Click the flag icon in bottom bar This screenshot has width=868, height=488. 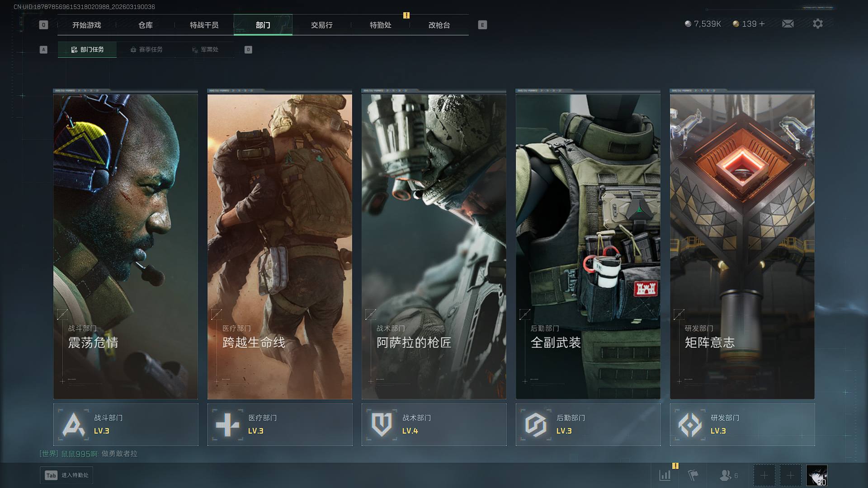coord(693,475)
